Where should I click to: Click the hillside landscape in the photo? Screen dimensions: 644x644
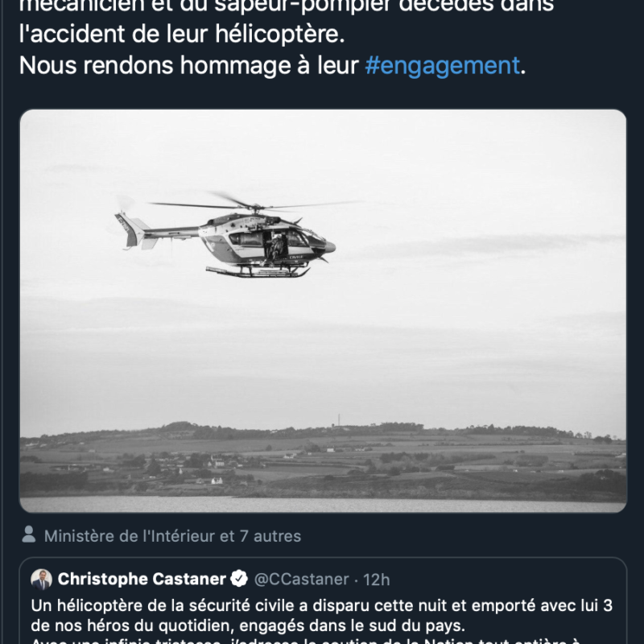tap(322, 459)
